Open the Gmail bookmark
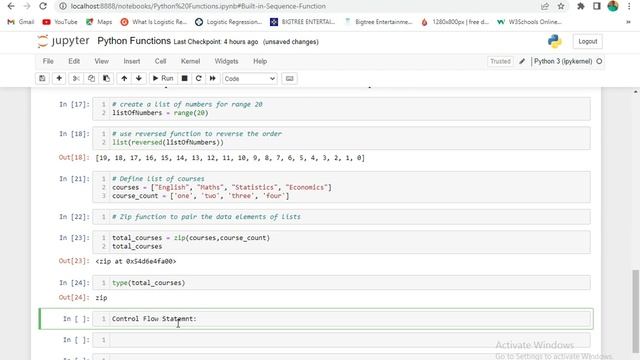 coord(21,22)
